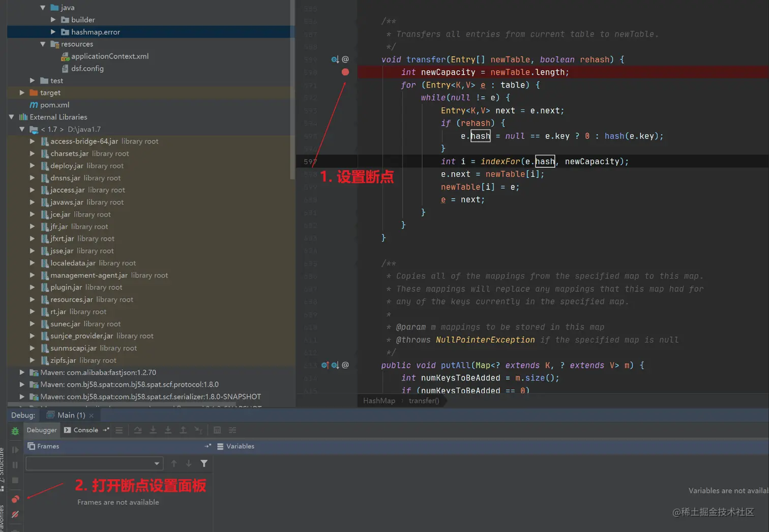The width and height of the screenshot is (769, 532).
Task: Collapse the resources folder
Action: [43, 44]
